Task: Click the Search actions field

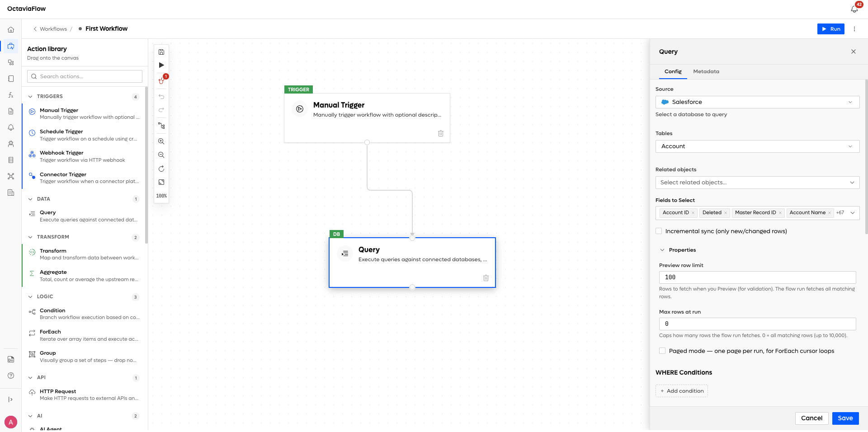Action: 85,76
